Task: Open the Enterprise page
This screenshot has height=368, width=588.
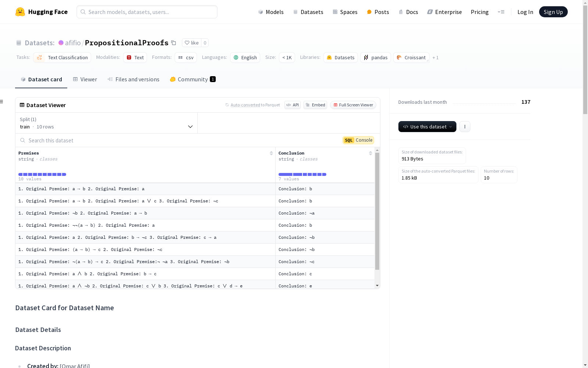Action: tap(444, 12)
